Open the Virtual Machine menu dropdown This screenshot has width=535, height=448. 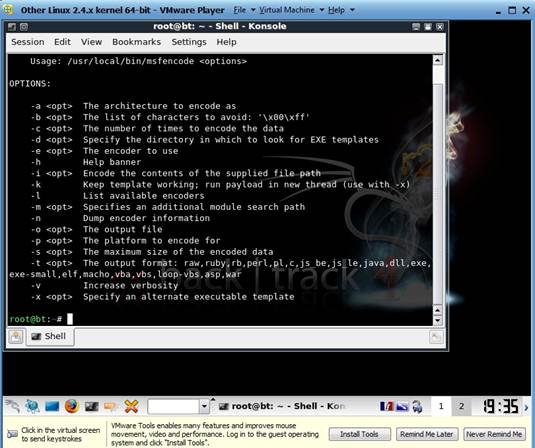click(x=291, y=10)
